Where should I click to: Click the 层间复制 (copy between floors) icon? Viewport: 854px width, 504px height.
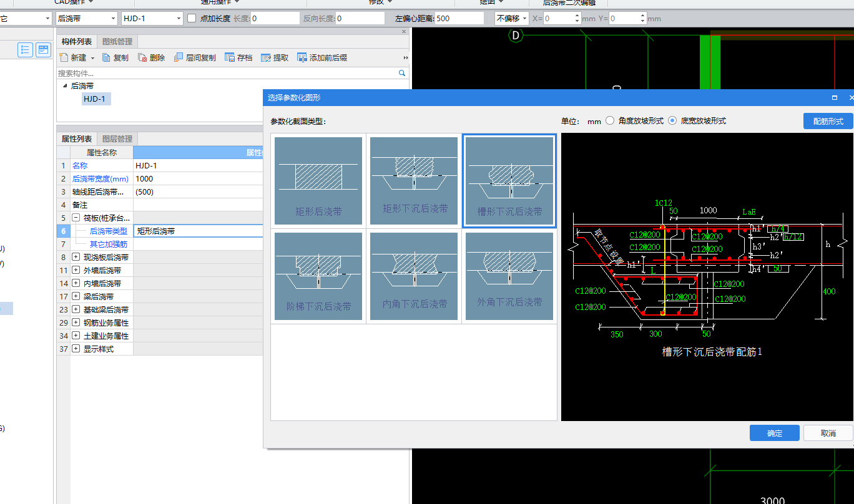178,57
